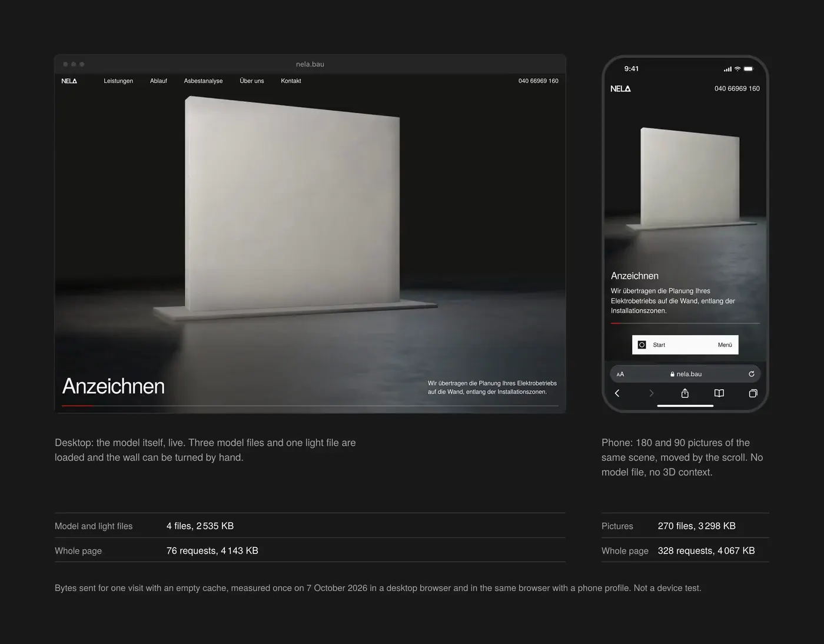Screen dimensions: 824x644
Task: Click the value "270 files, 3 298 KB"
Action: (697, 526)
